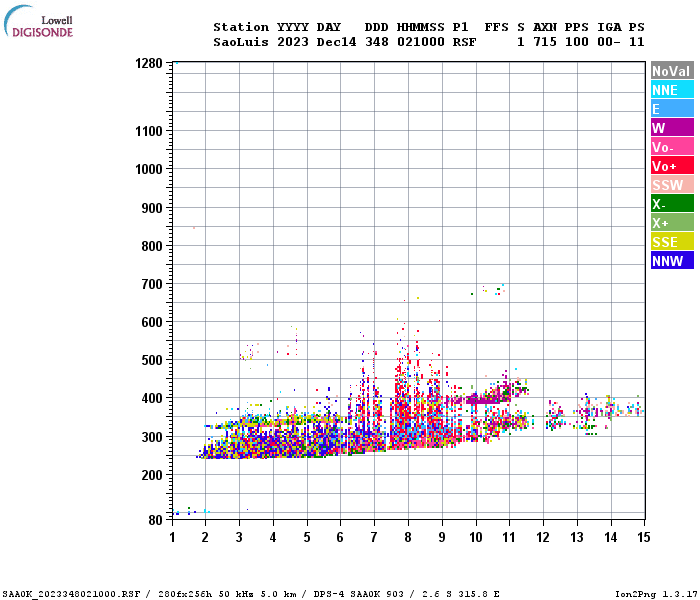
Task: Click the 700 height axis label
Action: (x=152, y=284)
